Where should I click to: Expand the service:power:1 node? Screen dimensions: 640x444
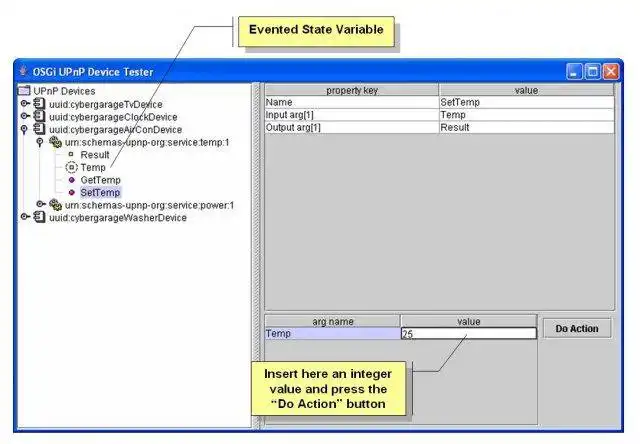coord(41,204)
